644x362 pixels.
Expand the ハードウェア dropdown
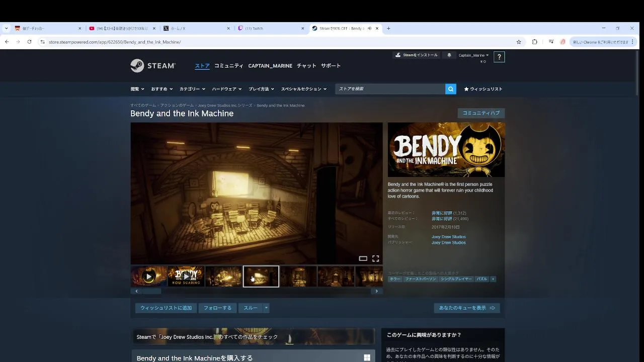click(x=227, y=89)
